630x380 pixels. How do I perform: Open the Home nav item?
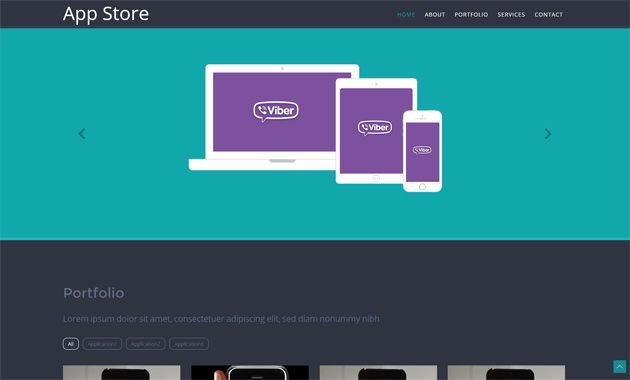point(406,14)
